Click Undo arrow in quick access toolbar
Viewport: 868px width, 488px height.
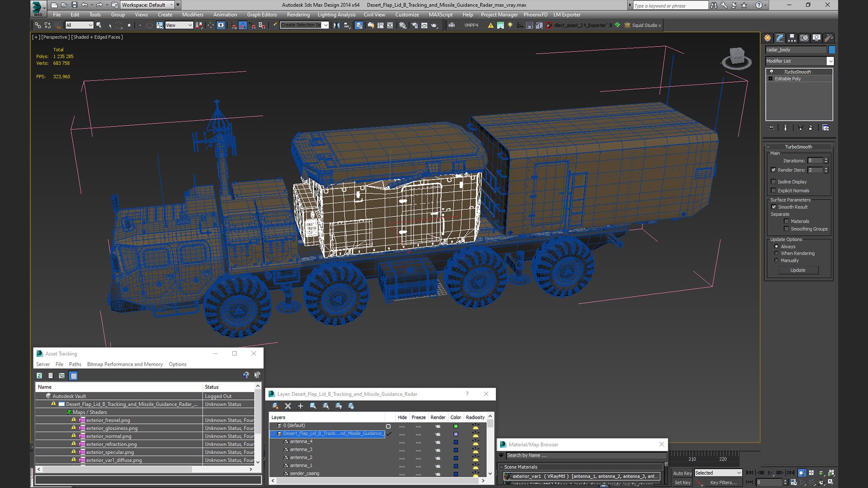click(85, 5)
